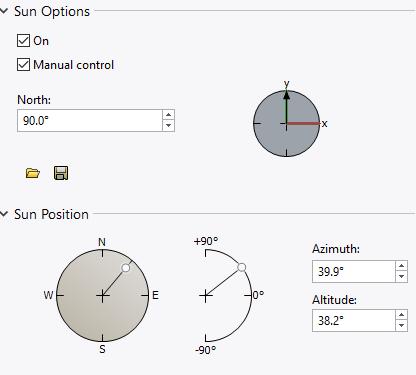Collapse the Sun Options section

coord(4,11)
